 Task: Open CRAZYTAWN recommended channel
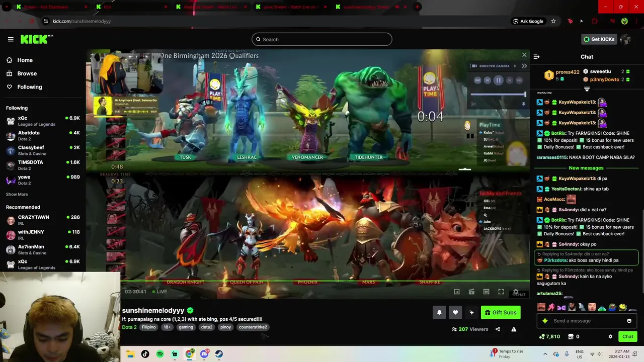(43, 220)
